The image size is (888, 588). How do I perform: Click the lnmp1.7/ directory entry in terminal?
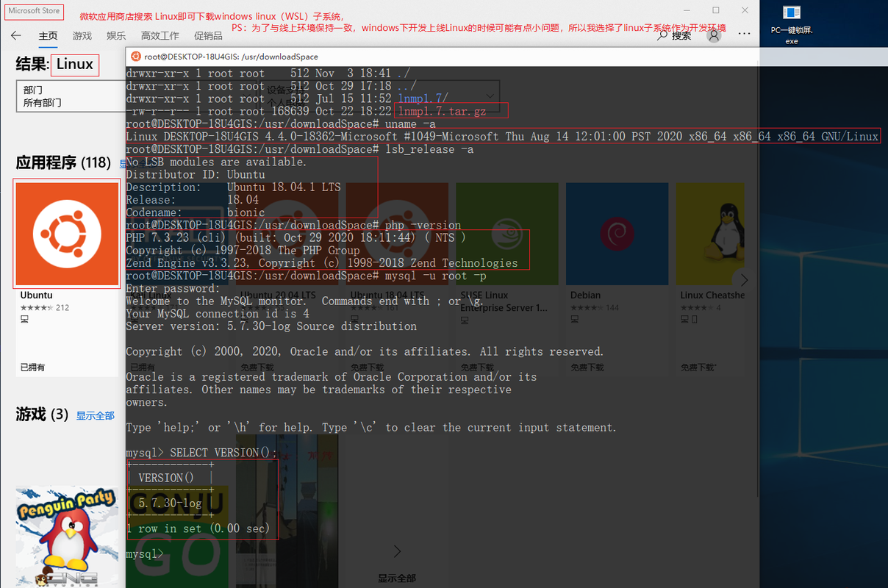pos(423,98)
